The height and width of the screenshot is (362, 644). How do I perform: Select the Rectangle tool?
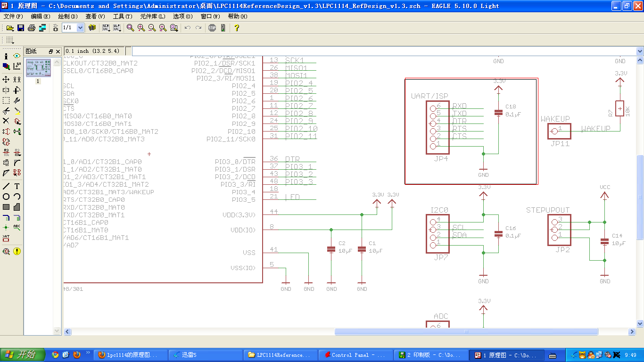6,207
